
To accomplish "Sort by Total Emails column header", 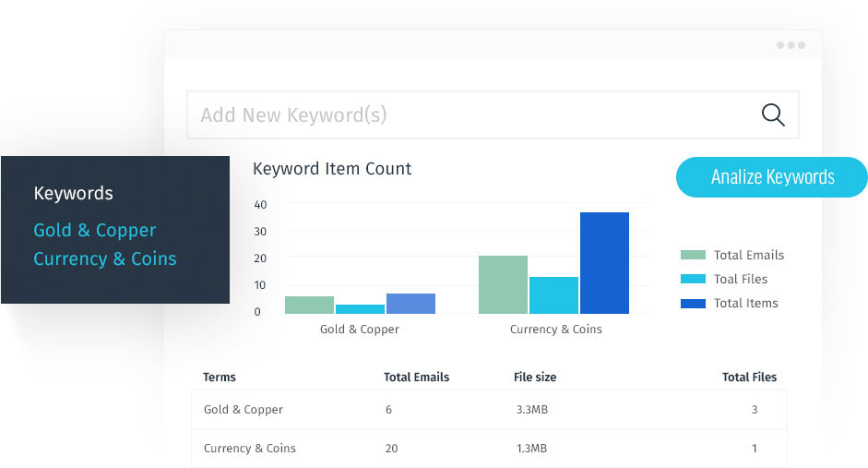I will [x=416, y=377].
